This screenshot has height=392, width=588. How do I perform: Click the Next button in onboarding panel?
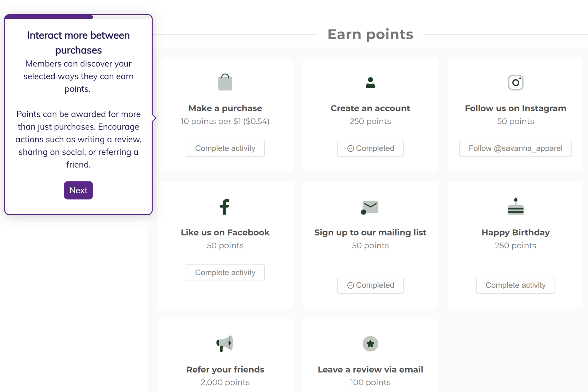tap(79, 190)
